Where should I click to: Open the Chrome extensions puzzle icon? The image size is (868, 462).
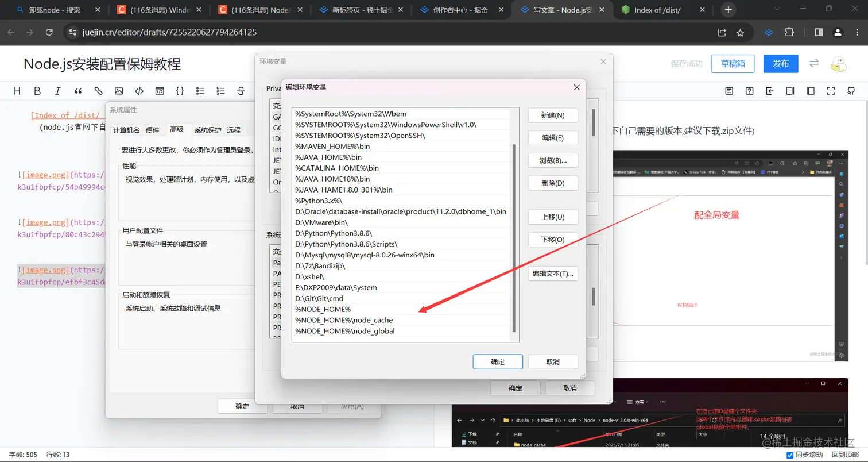(789, 33)
